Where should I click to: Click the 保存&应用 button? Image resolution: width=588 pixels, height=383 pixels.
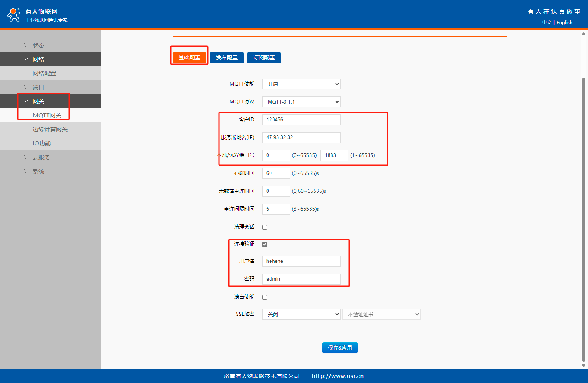pos(340,348)
